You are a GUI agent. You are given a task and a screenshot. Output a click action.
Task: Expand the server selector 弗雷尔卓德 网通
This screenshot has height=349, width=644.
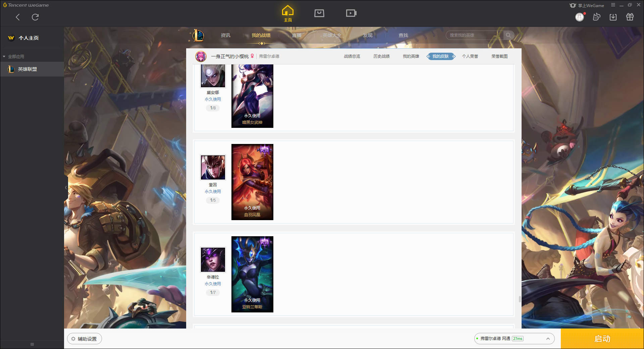tap(514, 339)
